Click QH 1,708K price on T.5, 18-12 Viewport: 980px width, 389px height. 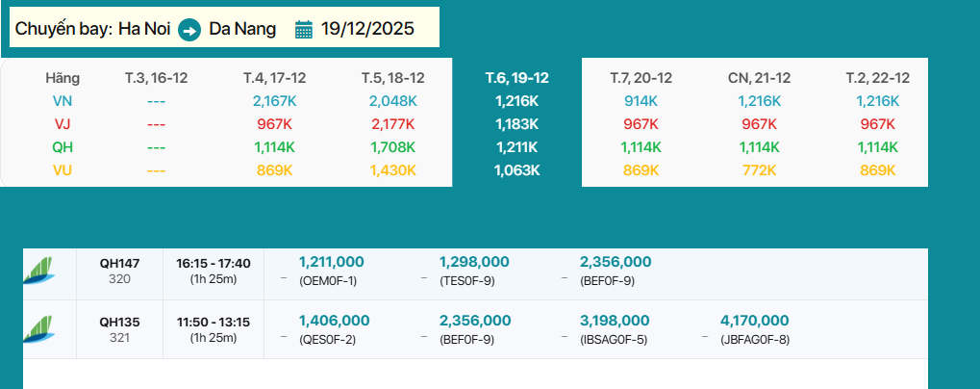coord(392,146)
